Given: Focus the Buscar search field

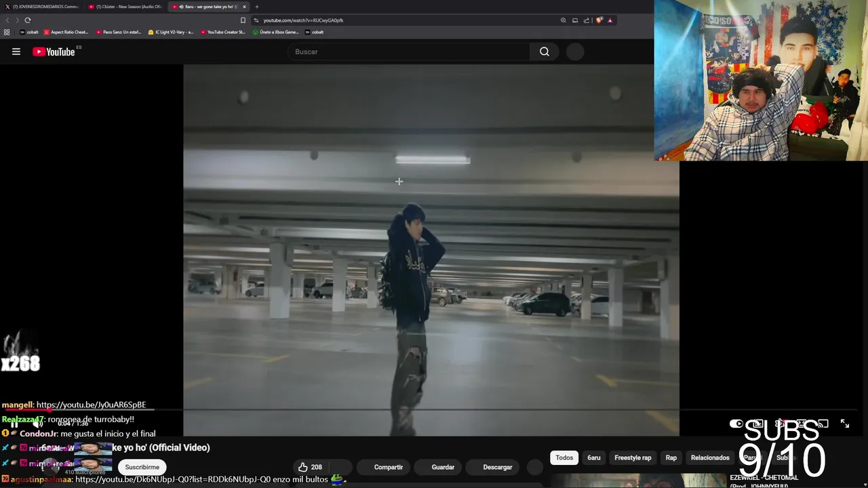Looking at the screenshot, I should pyautogui.click(x=410, y=52).
